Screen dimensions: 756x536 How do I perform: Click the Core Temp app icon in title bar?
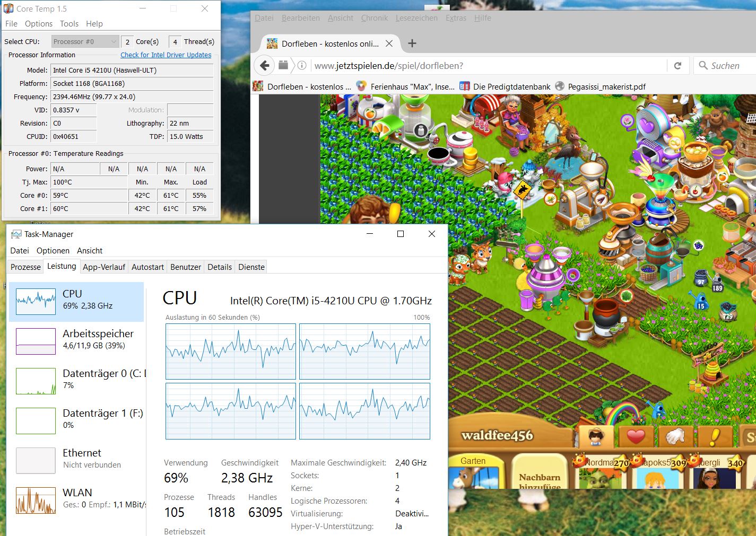coord(8,8)
